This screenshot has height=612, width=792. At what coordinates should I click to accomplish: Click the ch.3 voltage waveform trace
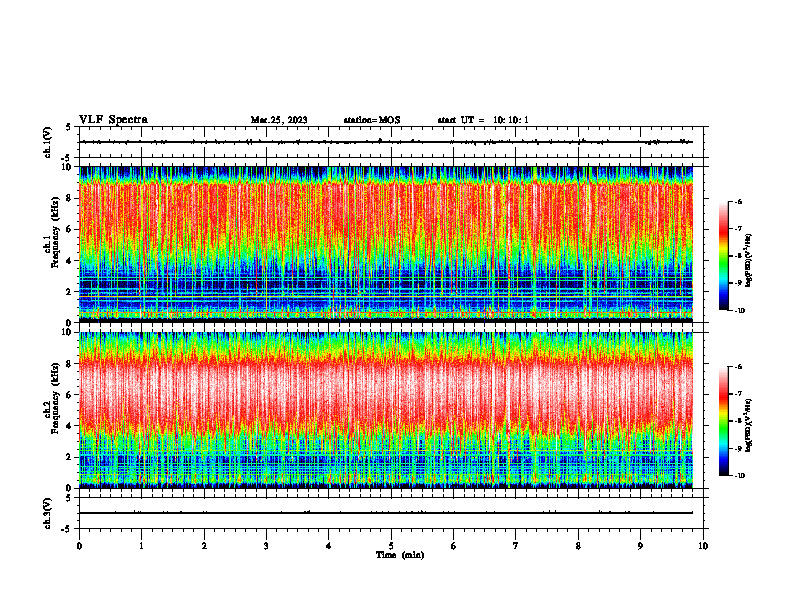(x=386, y=513)
